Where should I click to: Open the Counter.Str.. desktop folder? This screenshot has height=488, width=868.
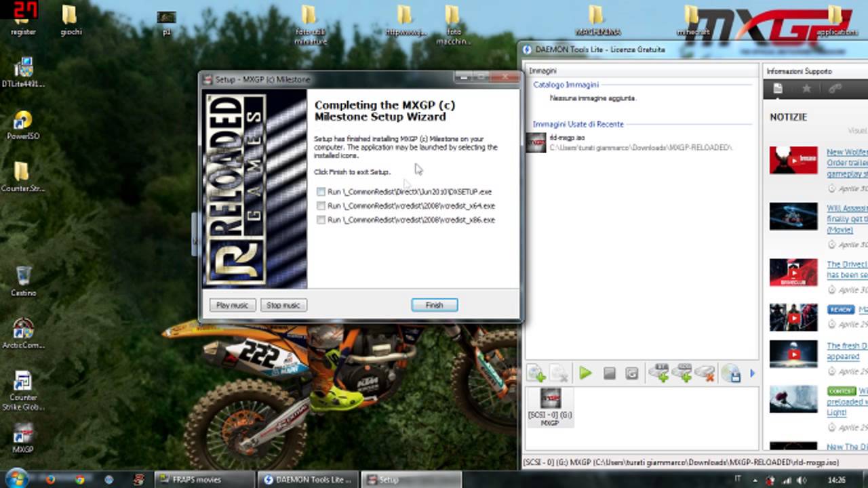(23, 178)
